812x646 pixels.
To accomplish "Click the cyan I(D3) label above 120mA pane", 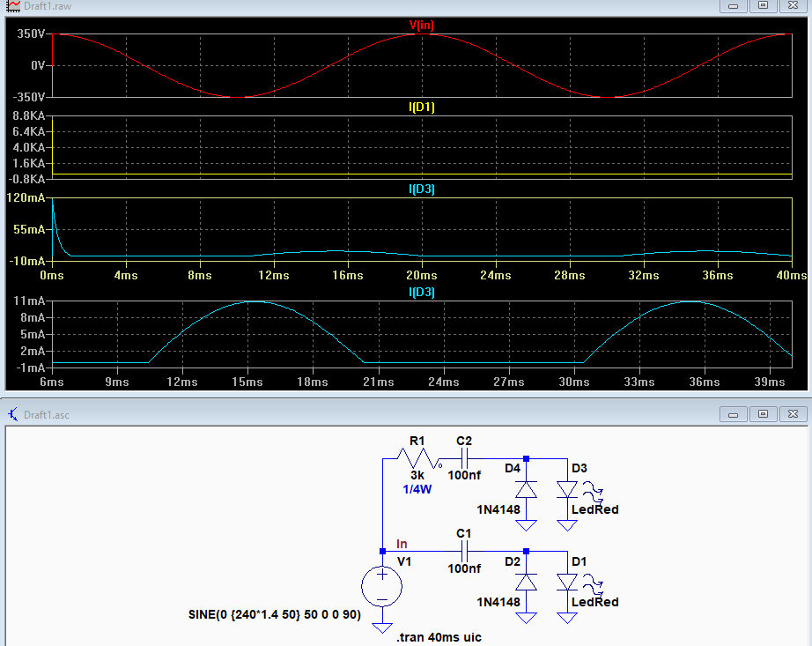I will (x=422, y=189).
